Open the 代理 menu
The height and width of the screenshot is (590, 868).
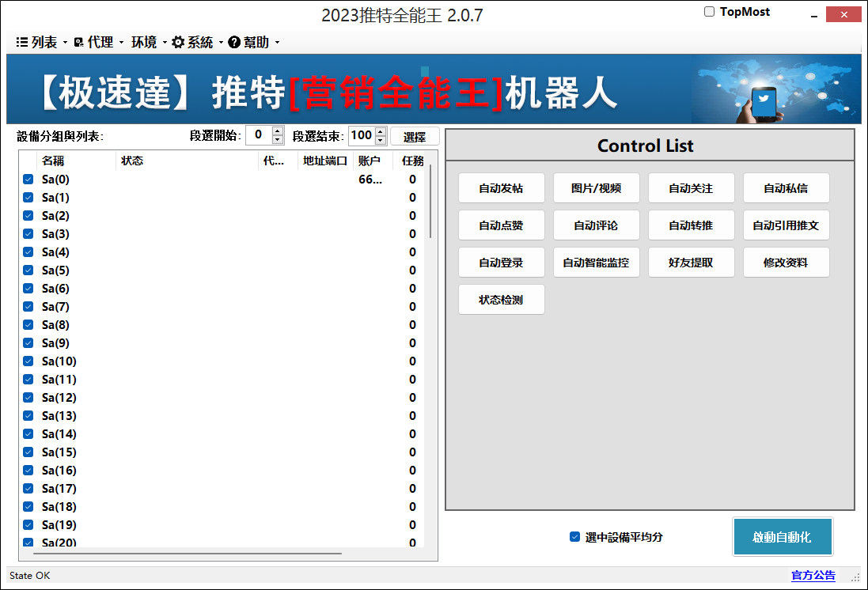tap(99, 42)
